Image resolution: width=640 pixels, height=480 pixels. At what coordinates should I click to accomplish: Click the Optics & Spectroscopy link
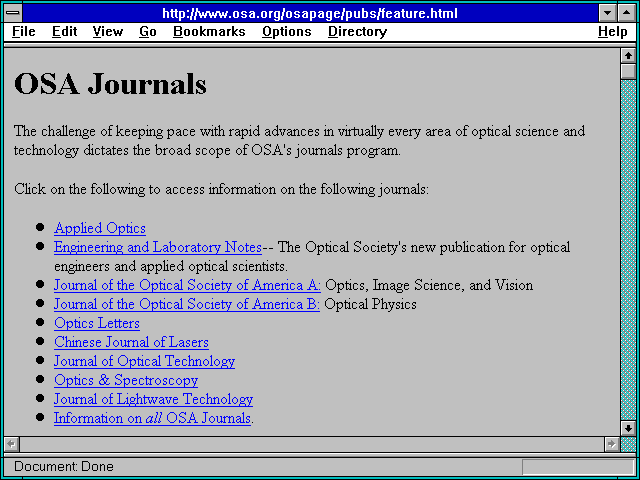(x=126, y=380)
